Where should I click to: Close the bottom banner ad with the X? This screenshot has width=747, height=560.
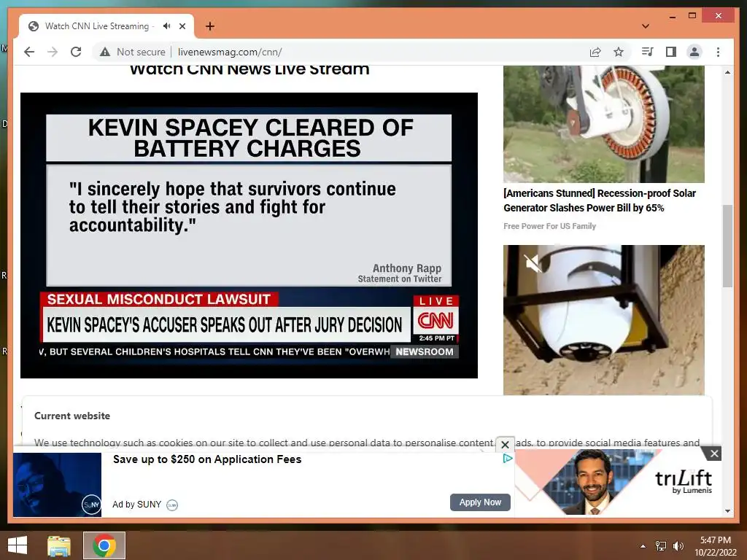pyautogui.click(x=505, y=445)
